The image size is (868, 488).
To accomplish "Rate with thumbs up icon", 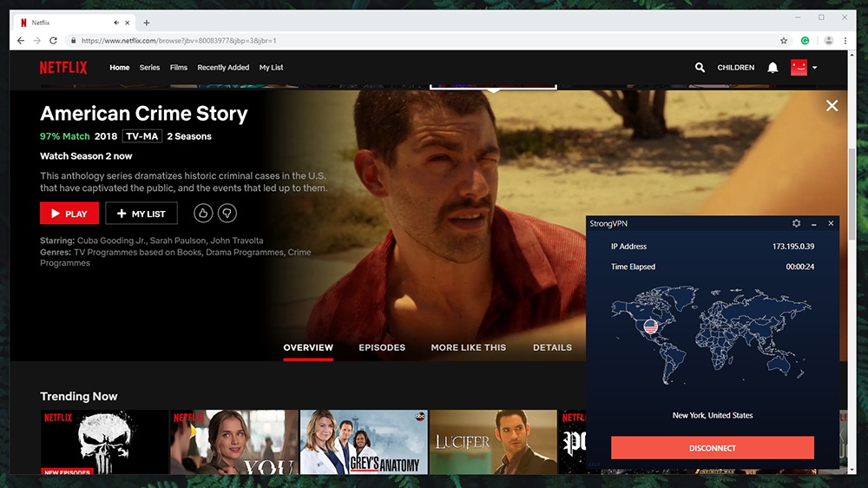I will point(203,214).
